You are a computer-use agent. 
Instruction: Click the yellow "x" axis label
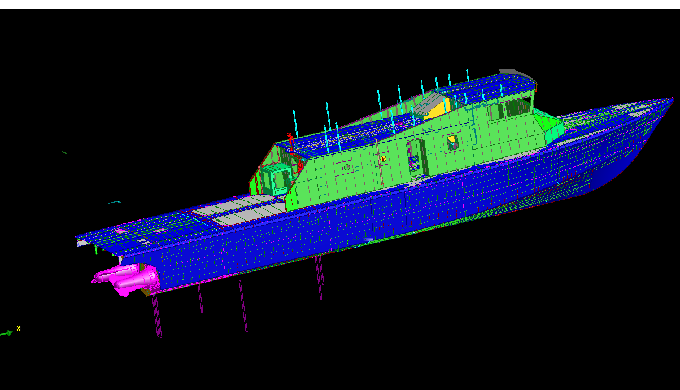tap(18, 328)
